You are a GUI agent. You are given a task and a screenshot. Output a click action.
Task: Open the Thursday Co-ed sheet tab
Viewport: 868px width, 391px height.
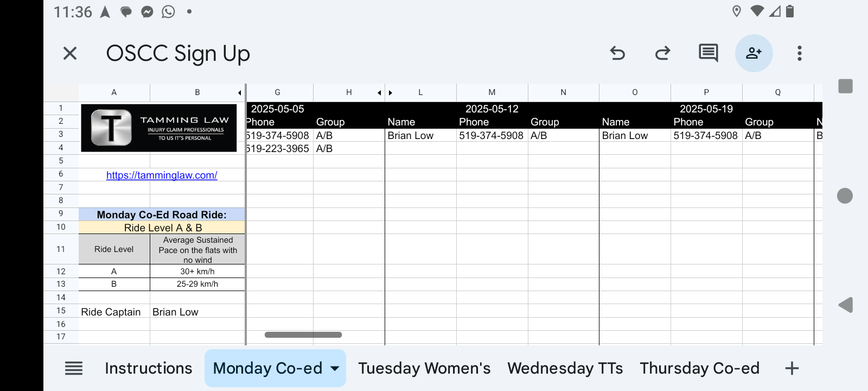[x=699, y=368]
